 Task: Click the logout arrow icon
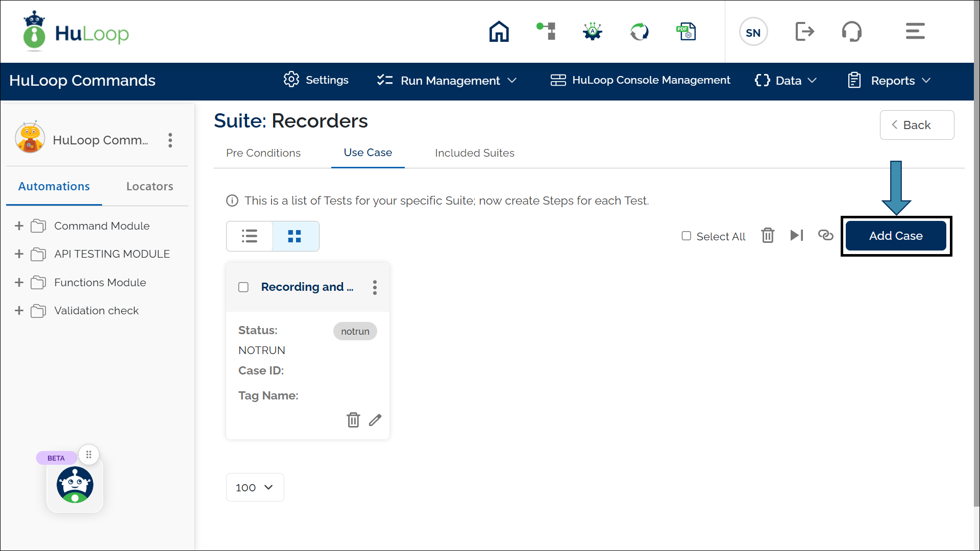804,32
